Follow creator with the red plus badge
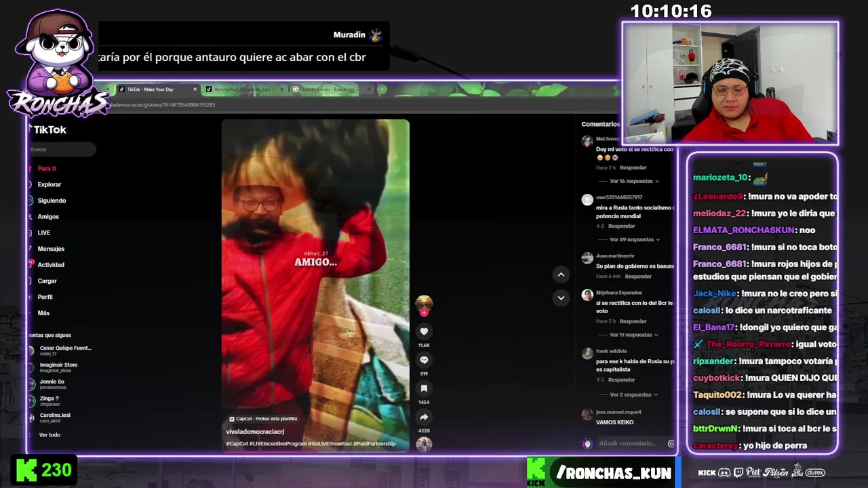868x488 pixels. tap(424, 312)
